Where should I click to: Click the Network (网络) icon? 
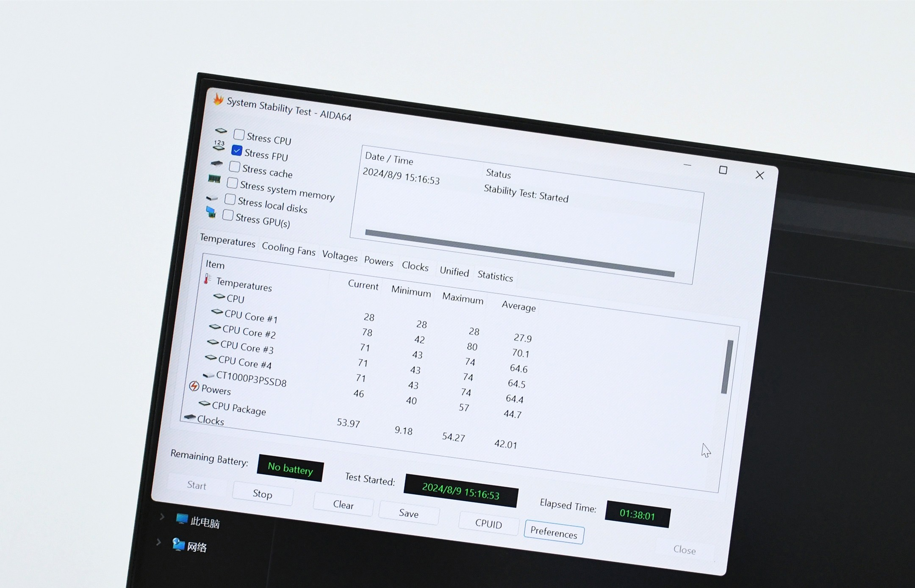178,544
